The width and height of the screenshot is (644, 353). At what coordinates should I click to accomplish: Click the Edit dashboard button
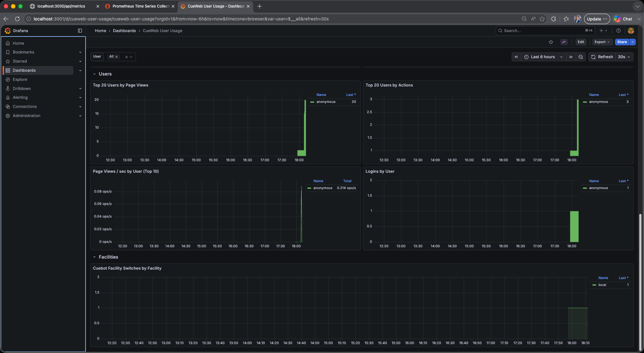581,42
